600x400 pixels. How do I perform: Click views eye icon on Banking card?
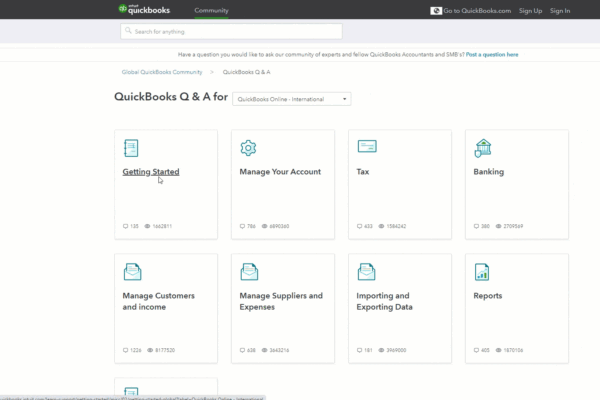pyautogui.click(x=498, y=226)
